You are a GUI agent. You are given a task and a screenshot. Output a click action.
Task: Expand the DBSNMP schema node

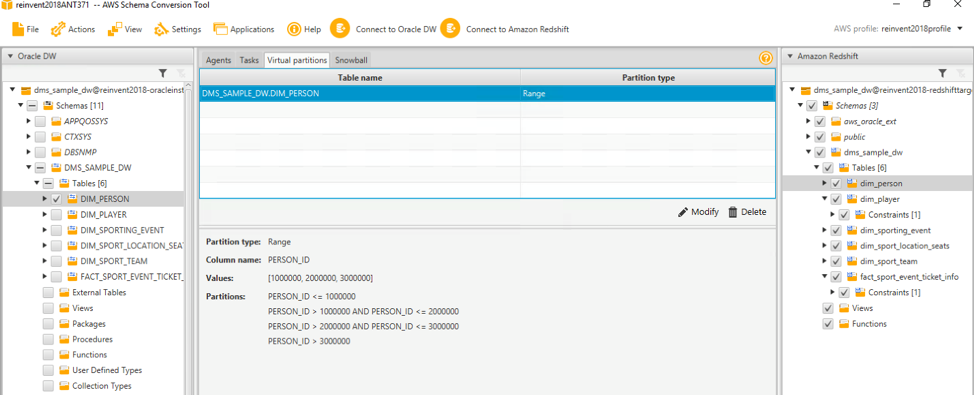click(29, 152)
